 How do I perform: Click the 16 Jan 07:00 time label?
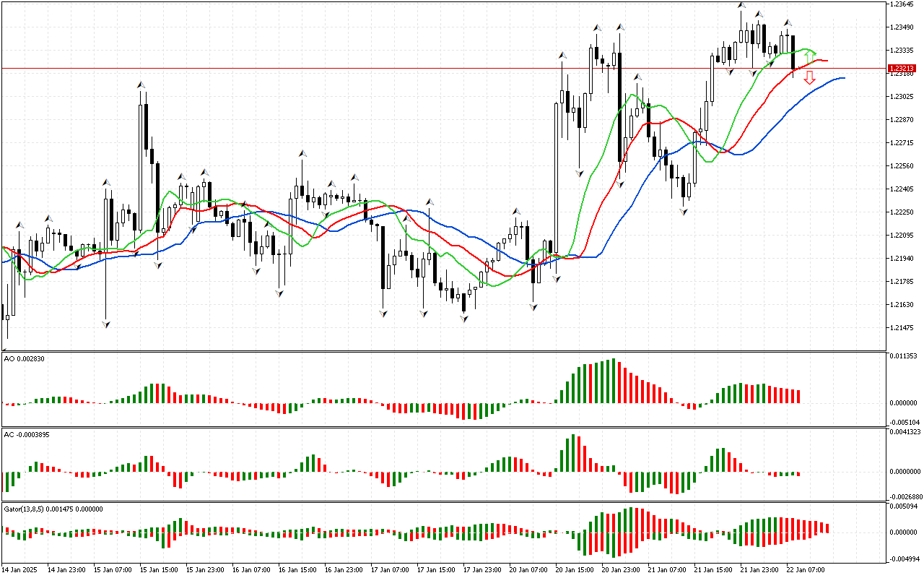coord(252,570)
